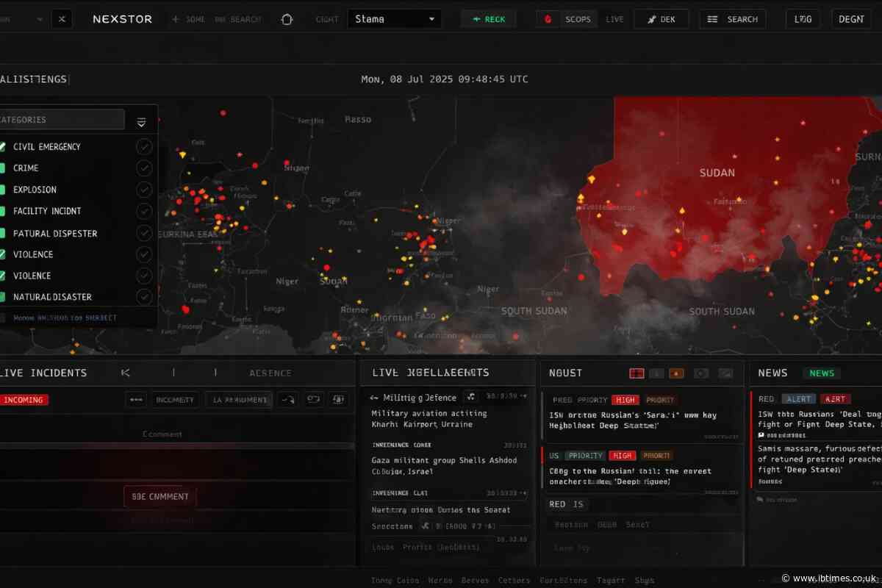Screen dimensions: 882x588
Task: Toggle the Explosion green checkbox
Action: (2, 189)
